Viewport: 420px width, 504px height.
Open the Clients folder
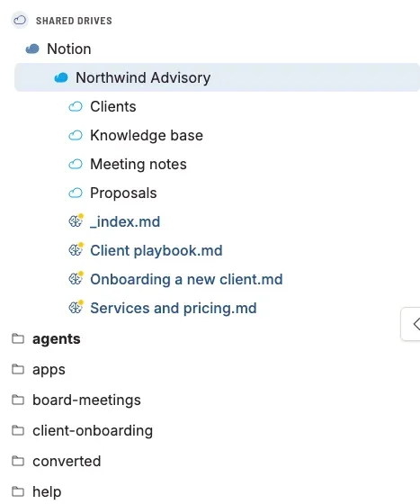click(x=113, y=107)
